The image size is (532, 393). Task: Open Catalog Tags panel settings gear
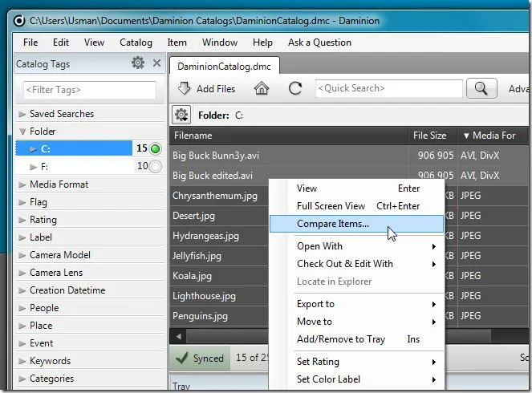pyautogui.click(x=138, y=63)
